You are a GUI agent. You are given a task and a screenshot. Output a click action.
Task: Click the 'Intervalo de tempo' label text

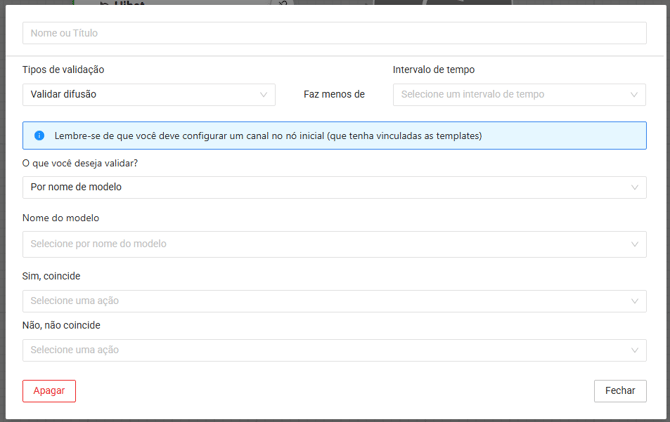434,70
